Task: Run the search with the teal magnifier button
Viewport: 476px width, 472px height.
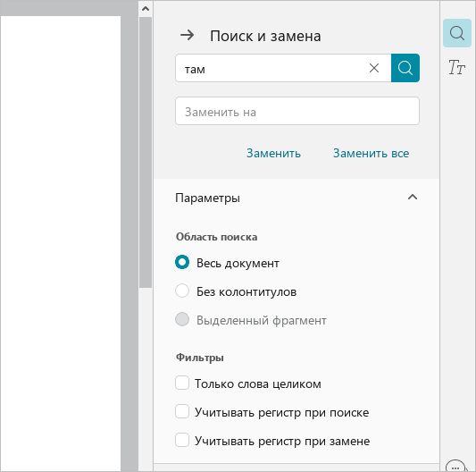Action: tap(405, 68)
